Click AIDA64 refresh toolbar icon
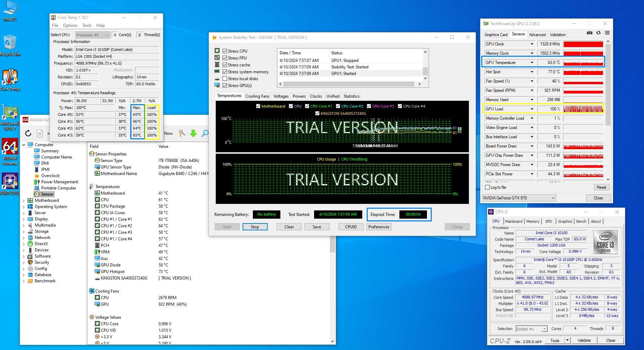This screenshot has height=350, width=644. click(28, 133)
